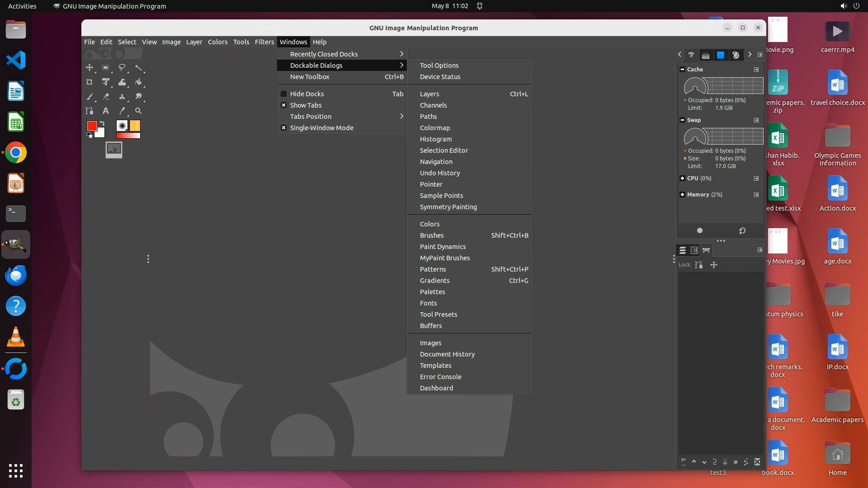The height and width of the screenshot is (488, 868).
Task: Choose the Eraser tool
Action: coord(106,97)
